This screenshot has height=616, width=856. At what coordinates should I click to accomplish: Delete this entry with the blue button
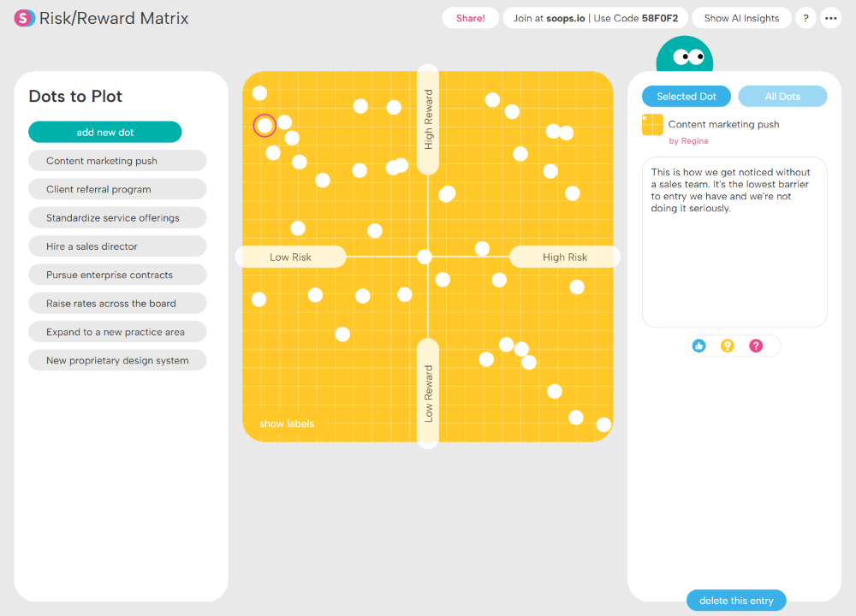point(735,600)
